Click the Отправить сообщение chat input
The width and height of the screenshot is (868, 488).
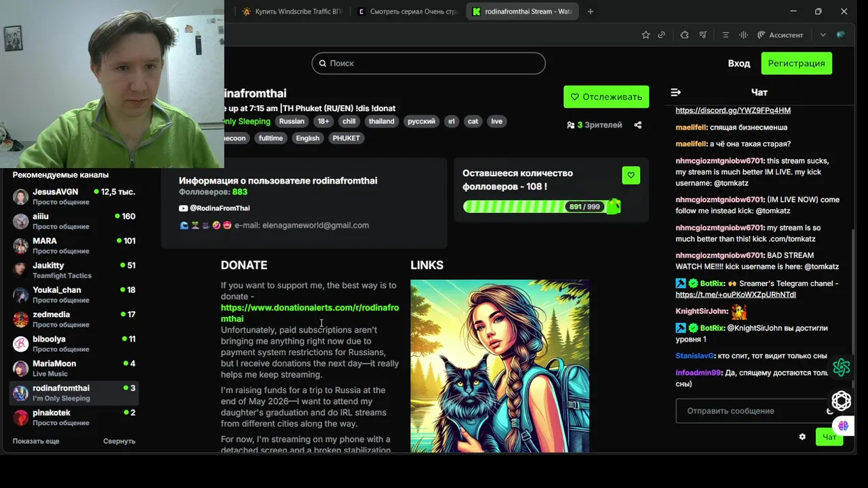click(x=753, y=411)
